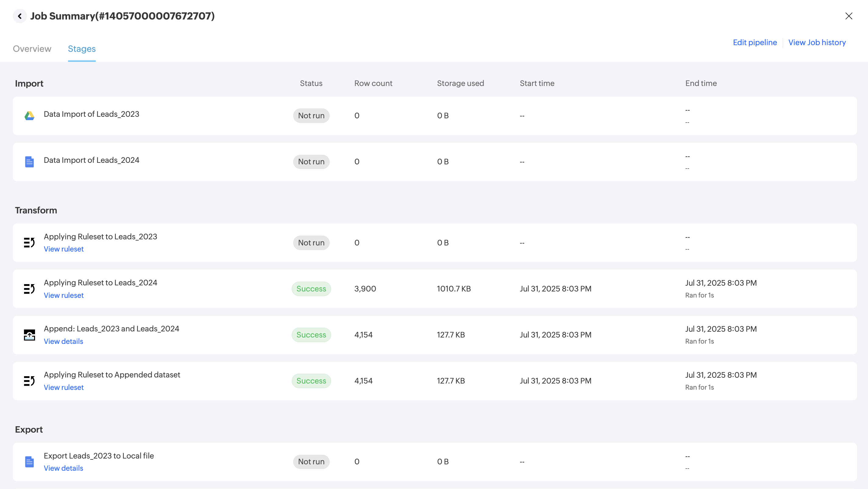
Task: Open View Job history link
Action: point(817,42)
